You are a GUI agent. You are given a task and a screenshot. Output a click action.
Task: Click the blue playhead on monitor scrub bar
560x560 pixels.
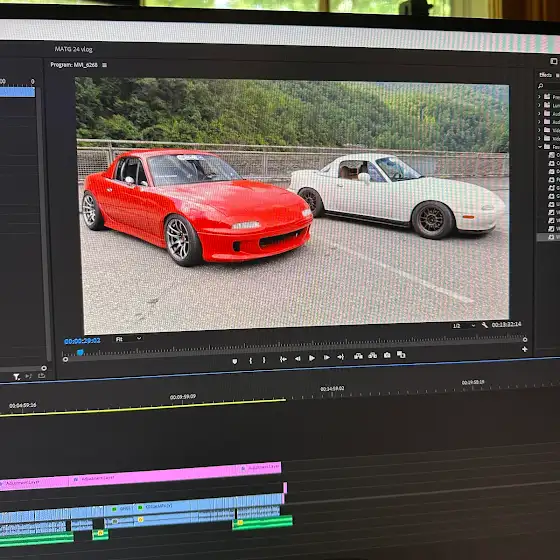coord(80,352)
